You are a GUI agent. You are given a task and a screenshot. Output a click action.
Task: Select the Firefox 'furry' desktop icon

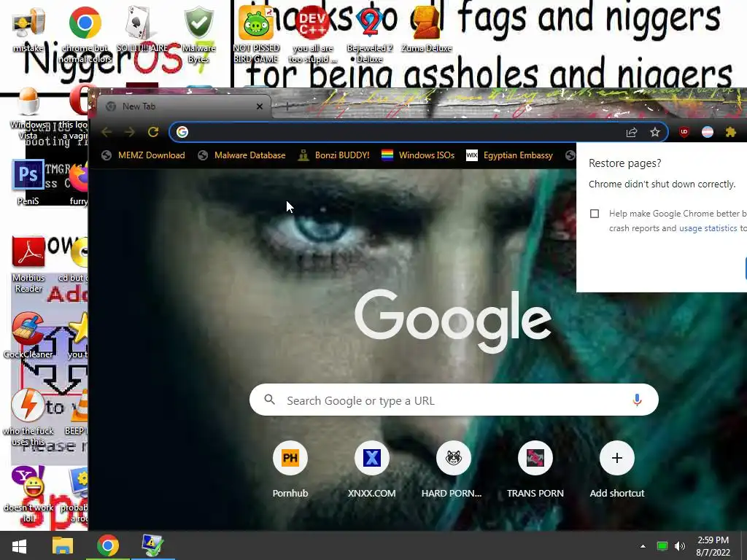click(79, 183)
